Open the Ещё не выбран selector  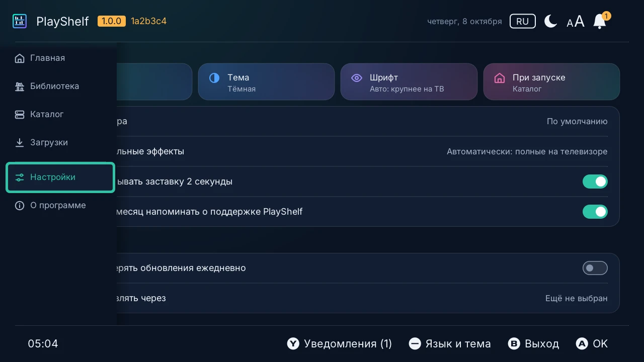[577, 298]
